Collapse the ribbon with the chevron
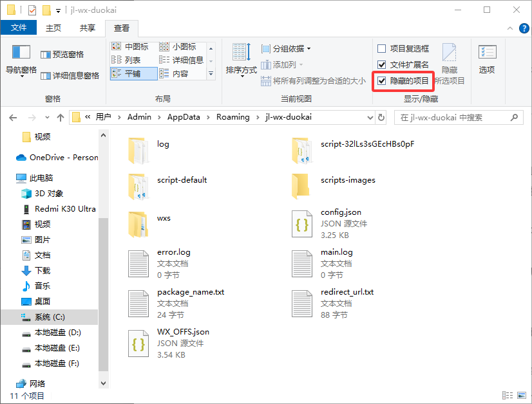Viewport: 532px width, 404px height. click(509, 28)
